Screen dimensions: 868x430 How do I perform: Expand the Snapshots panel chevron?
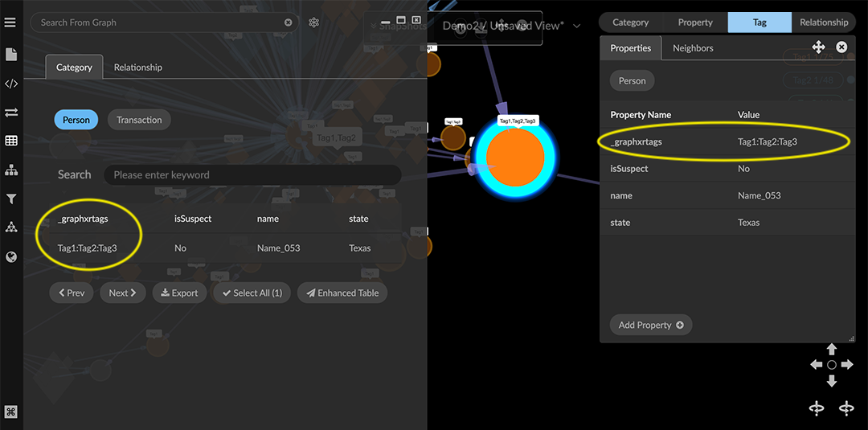[373, 26]
